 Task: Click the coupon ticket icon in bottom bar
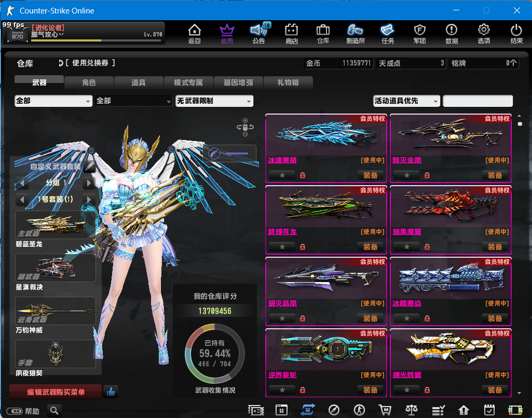256,410
